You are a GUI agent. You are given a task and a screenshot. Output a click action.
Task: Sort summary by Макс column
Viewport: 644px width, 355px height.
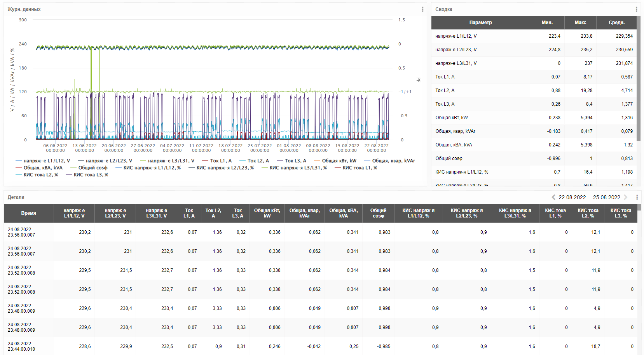coord(580,23)
